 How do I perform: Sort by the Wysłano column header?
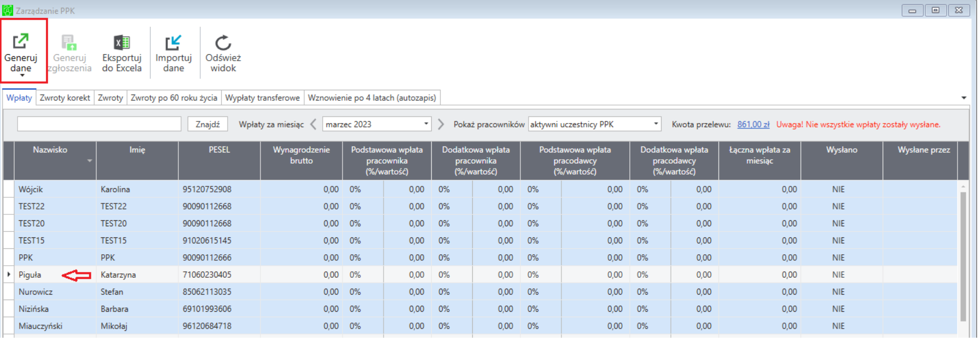click(842, 161)
